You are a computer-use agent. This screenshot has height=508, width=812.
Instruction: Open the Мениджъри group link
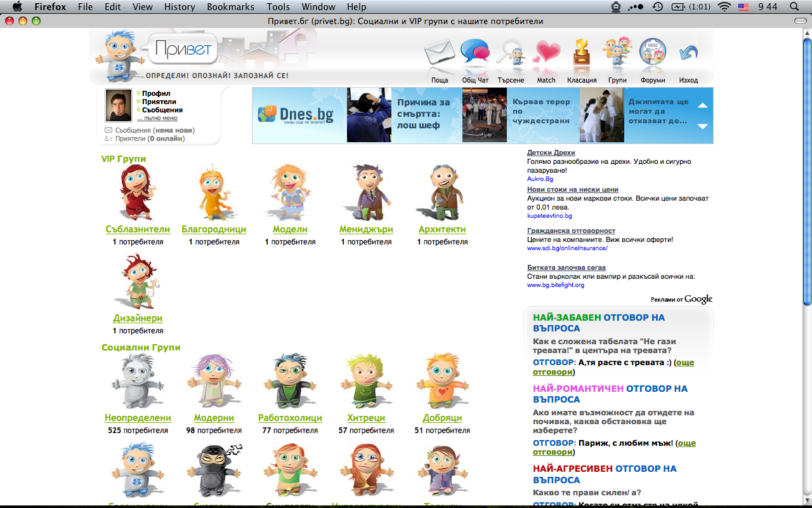pyautogui.click(x=366, y=229)
